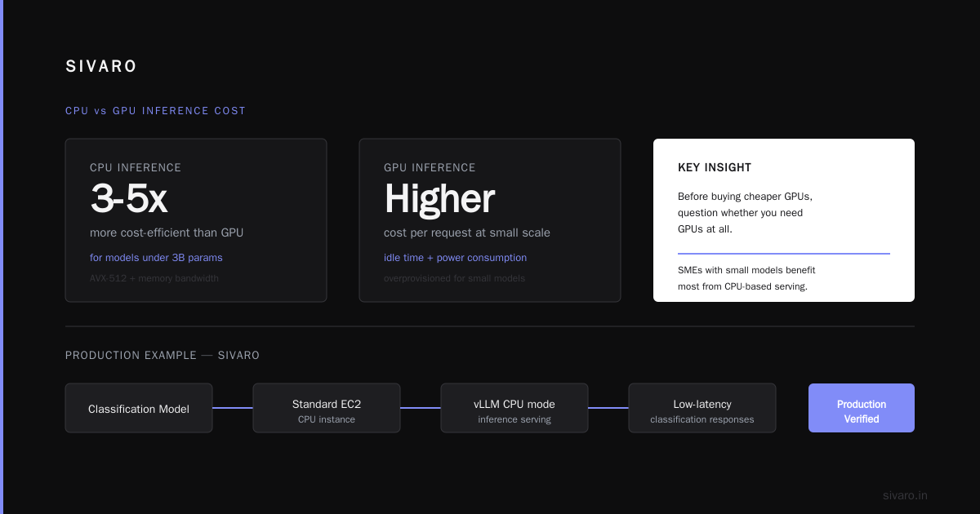
Task: Click the 'Production Verified' badge
Action: coord(862,408)
